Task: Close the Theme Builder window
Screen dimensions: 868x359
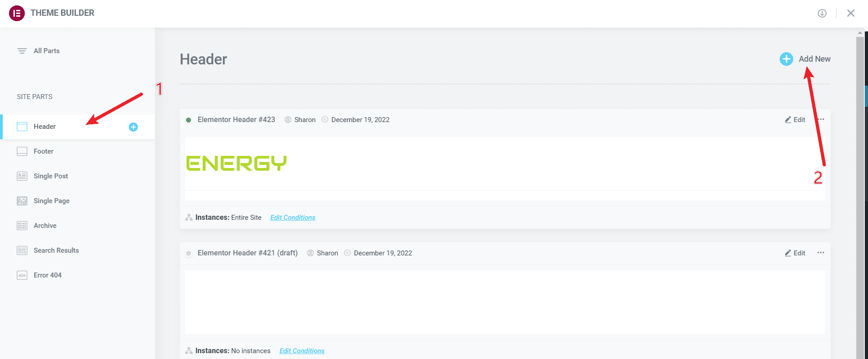Action: click(850, 13)
